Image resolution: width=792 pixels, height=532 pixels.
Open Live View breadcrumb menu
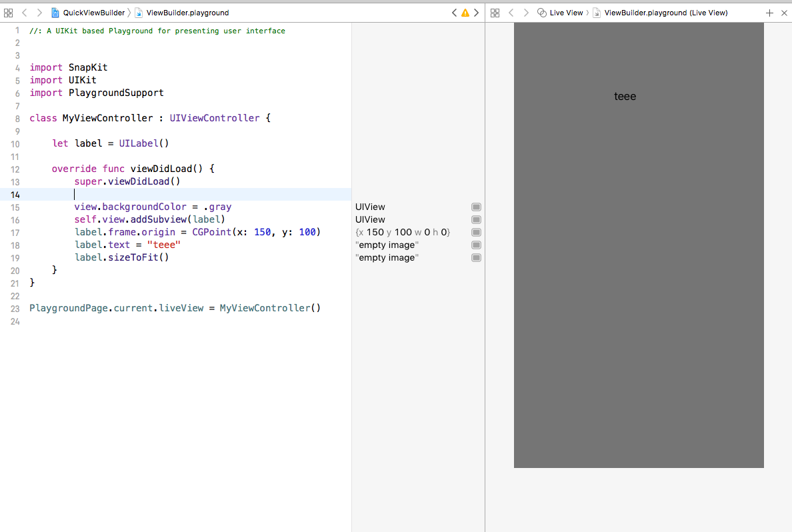pos(566,13)
